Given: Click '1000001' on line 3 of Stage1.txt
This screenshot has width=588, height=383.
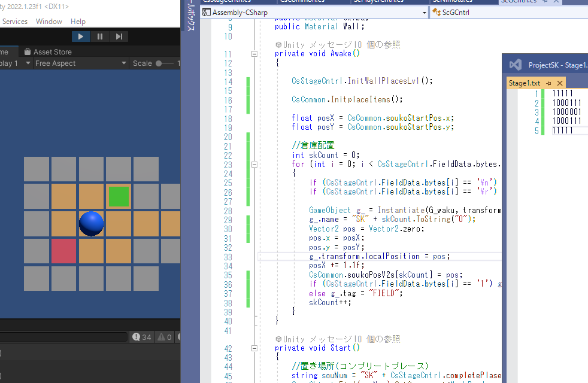Looking at the screenshot, I should click(566, 112).
